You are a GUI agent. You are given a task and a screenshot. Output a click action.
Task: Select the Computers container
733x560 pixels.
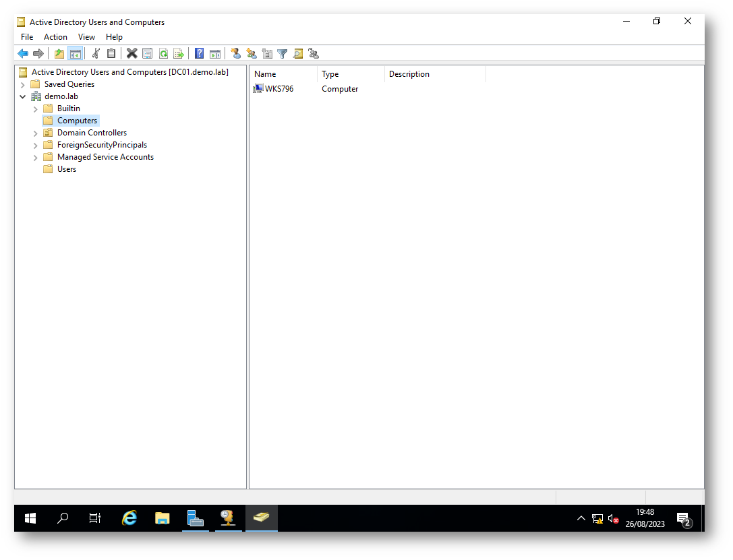click(x=77, y=121)
